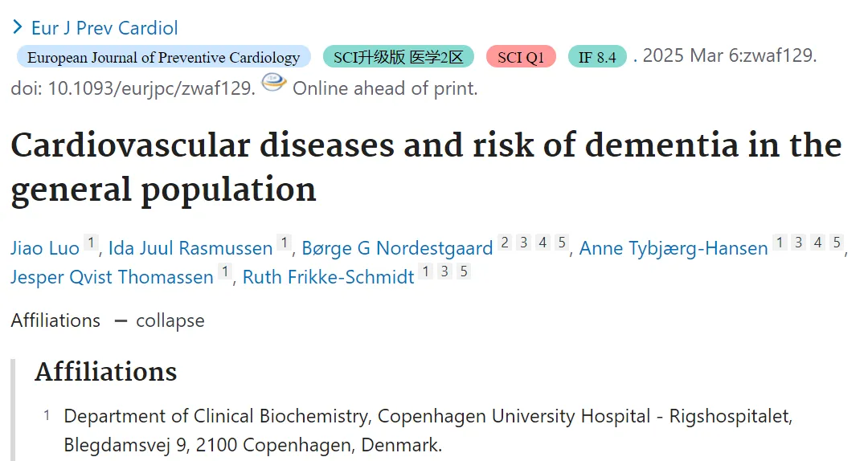
Task: Click affiliation superscript 4 after Tybjærg-Hansen
Action: coord(817,243)
